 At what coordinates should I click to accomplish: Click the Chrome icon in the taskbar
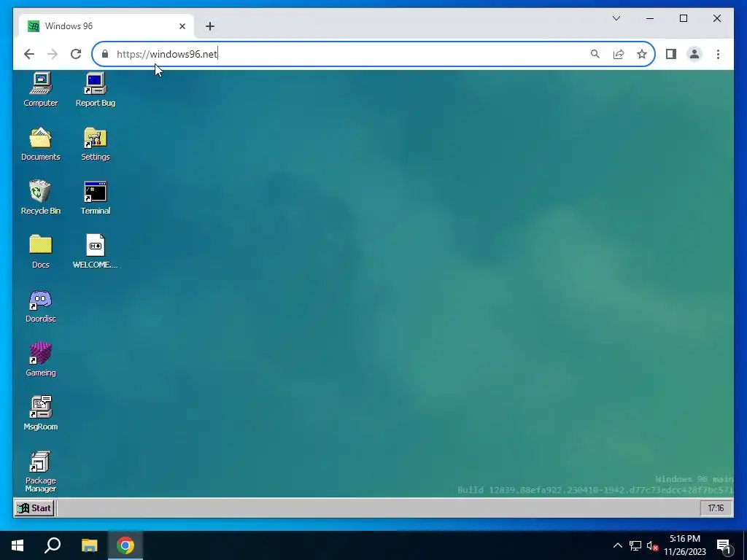pyautogui.click(x=125, y=545)
